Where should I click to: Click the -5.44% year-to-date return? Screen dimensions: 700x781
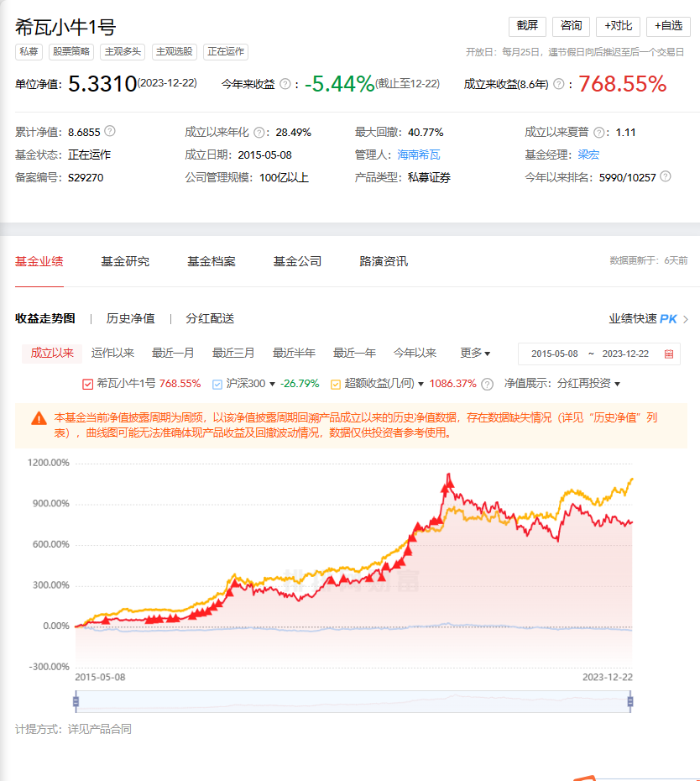[x=340, y=84]
